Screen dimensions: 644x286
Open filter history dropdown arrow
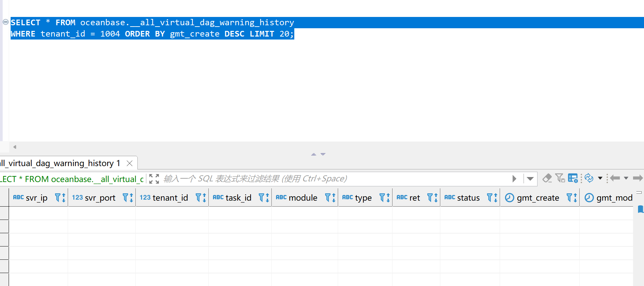(x=530, y=179)
